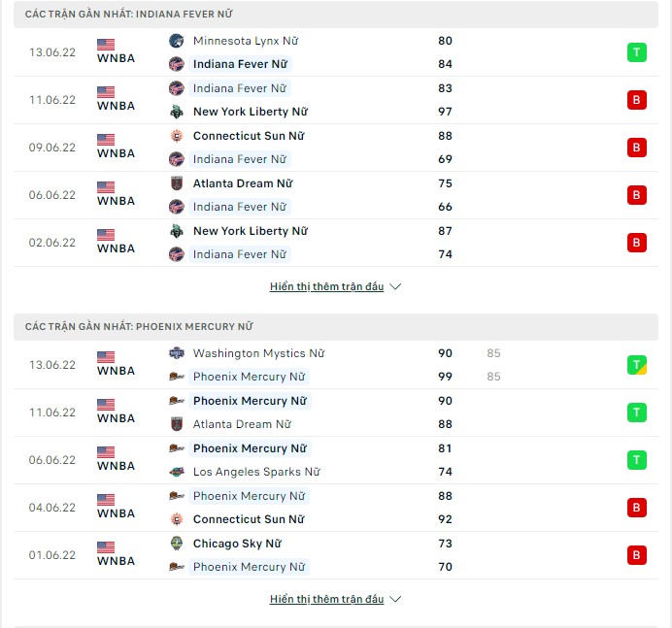Click T badge with yellow corner for Mystics match

(x=636, y=365)
